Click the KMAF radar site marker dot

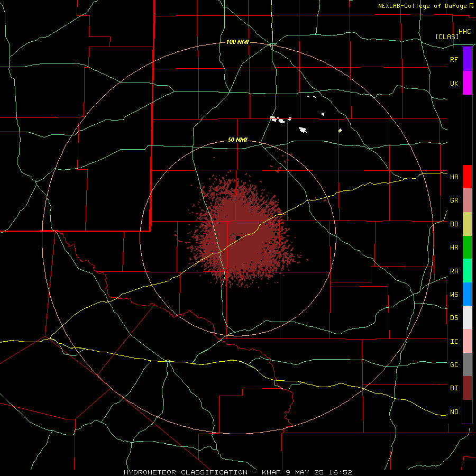tap(239, 237)
